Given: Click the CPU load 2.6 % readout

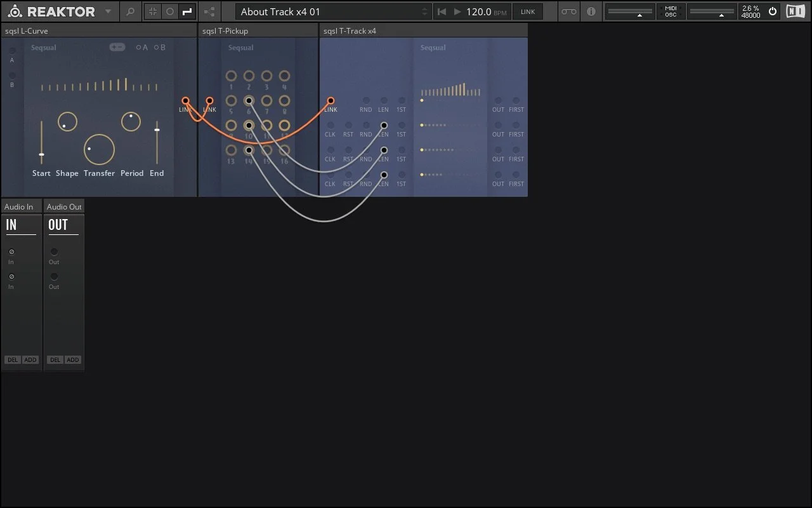Looking at the screenshot, I should pos(750,8).
